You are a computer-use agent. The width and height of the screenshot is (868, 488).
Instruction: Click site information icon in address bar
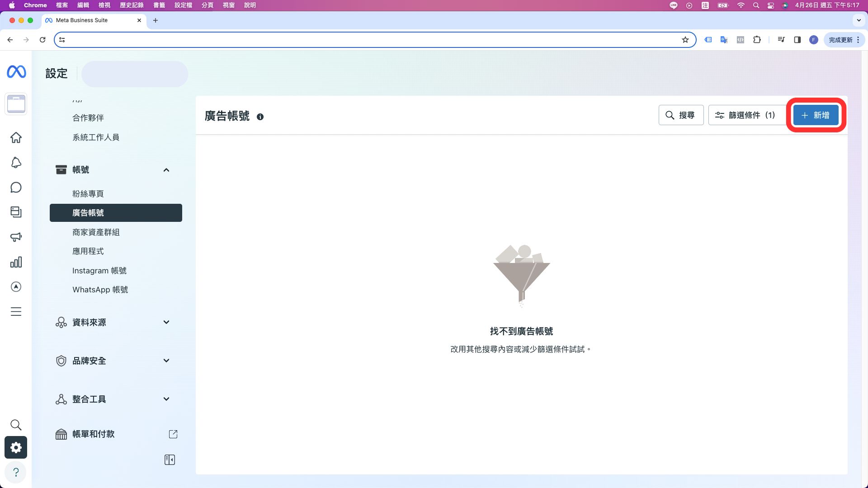[62, 40]
